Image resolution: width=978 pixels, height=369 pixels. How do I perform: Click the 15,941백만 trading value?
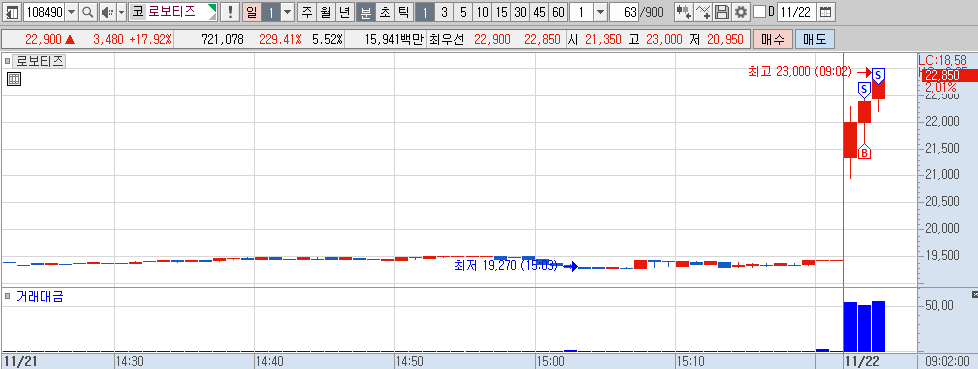click(394, 39)
